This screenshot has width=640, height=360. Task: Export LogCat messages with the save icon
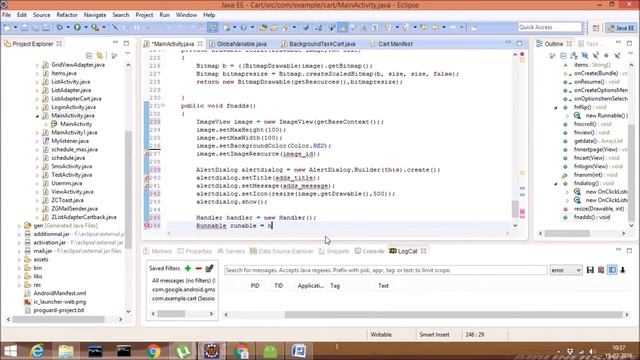tap(590, 270)
